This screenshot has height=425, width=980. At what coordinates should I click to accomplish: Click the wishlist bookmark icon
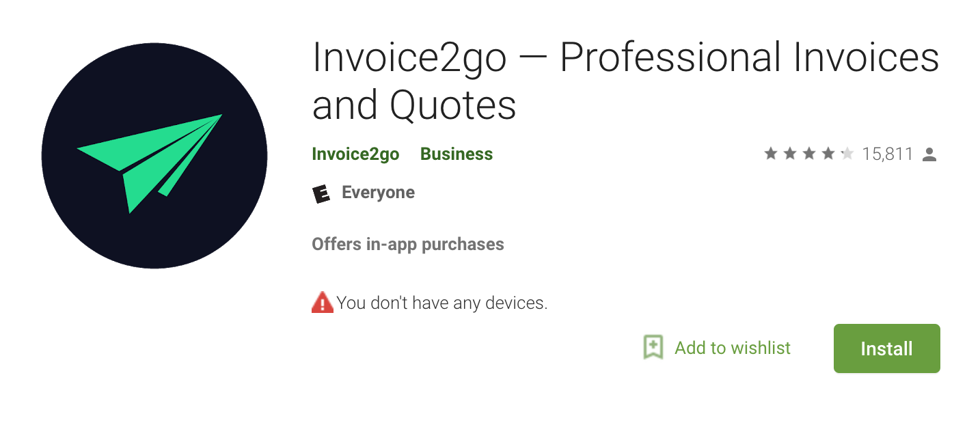(x=653, y=348)
